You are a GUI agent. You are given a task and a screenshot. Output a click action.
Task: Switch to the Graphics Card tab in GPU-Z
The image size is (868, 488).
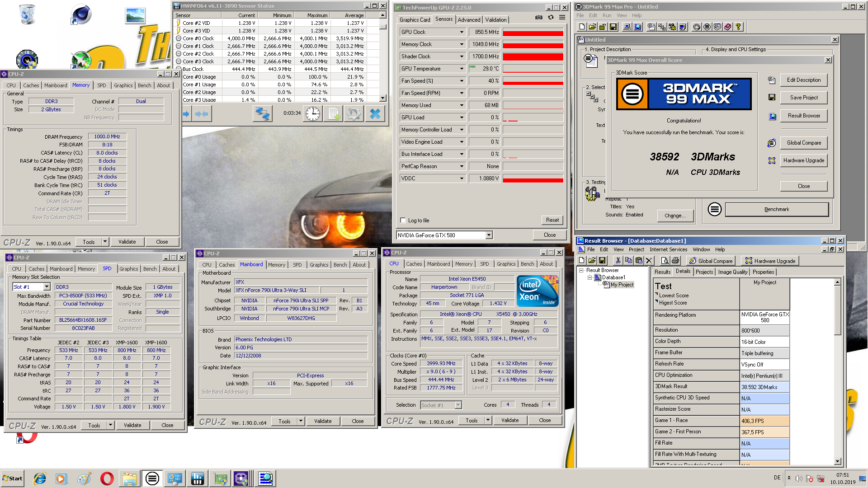tap(415, 20)
